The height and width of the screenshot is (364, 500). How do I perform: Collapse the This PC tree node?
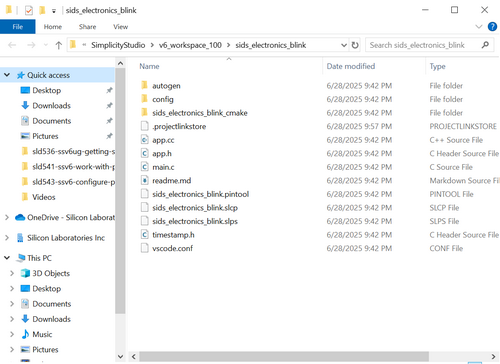tap(7, 258)
